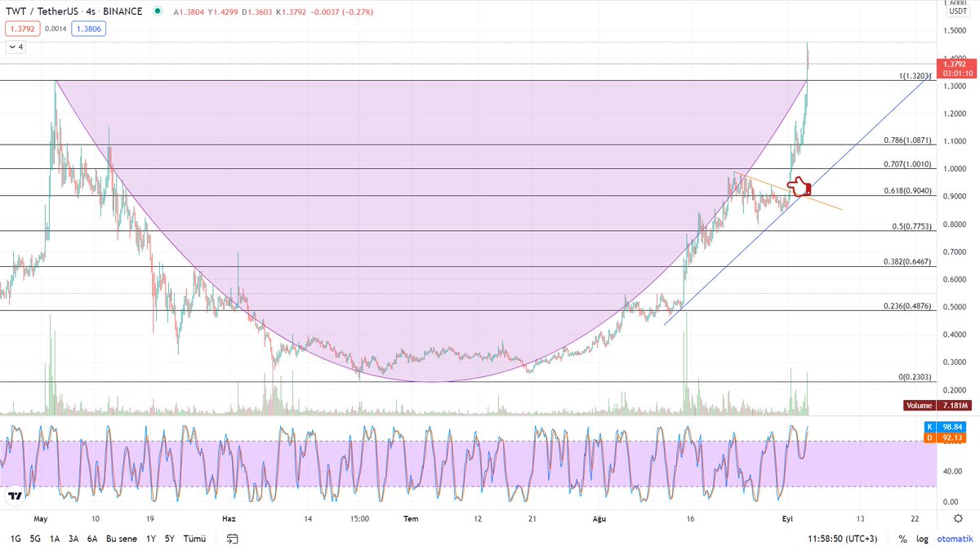Click the Haz label on time axis
Viewport: 980px width, 551px height.
[x=229, y=518]
